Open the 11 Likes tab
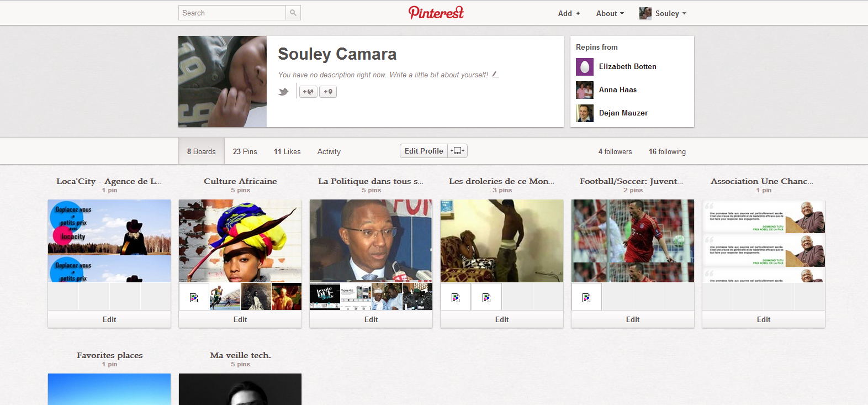868x405 pixels. point(287,151)
